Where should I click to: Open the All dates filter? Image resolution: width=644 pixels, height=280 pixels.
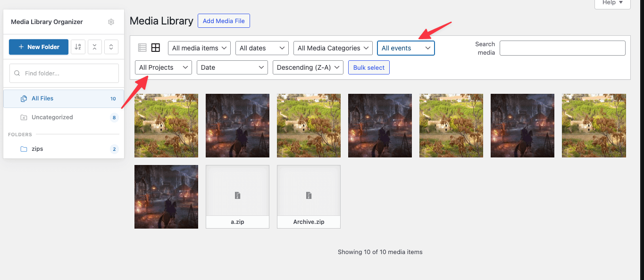[261, 48]
